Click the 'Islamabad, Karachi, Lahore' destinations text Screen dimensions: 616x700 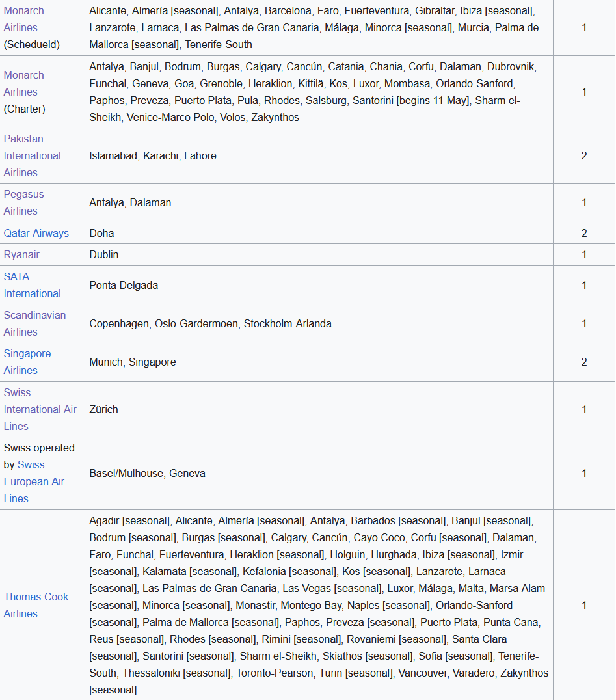click(x=153, y=155)
